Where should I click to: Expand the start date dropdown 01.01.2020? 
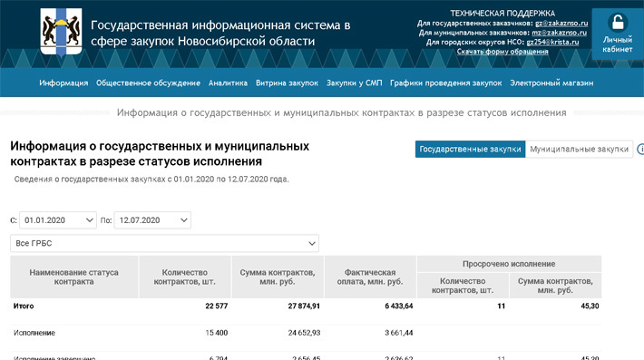[58, 220]
